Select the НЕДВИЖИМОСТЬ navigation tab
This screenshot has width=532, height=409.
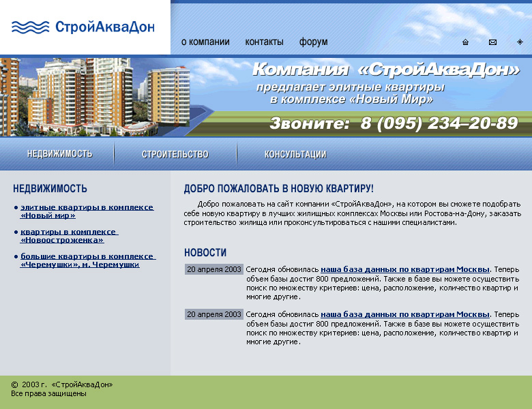[60, 153]
